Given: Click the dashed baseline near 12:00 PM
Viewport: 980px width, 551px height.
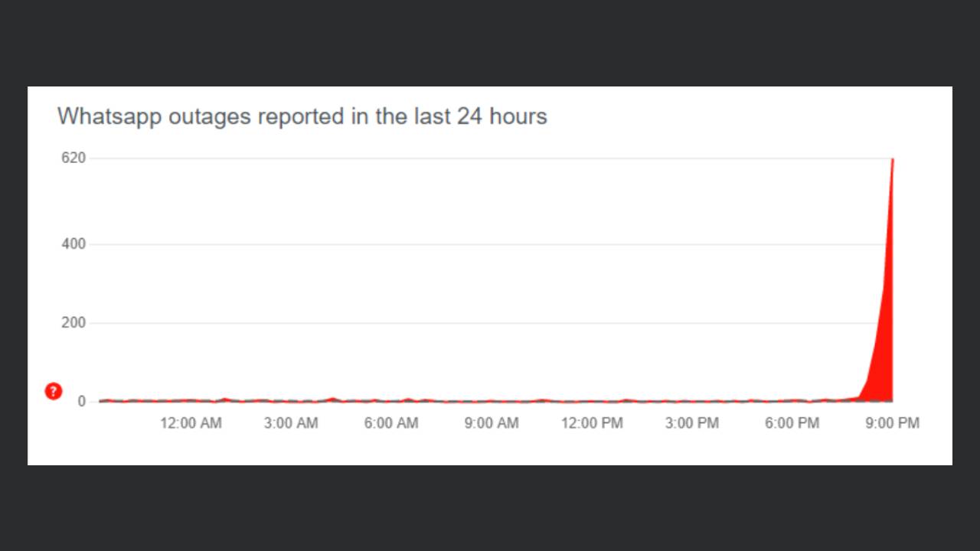Looking at the screenshot, I should point(592,401).
